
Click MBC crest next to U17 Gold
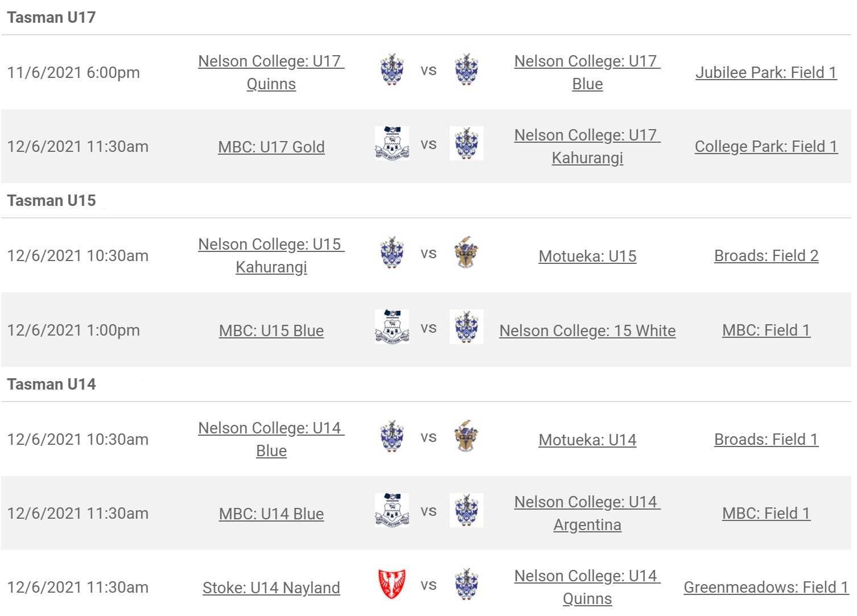point(392,144)
